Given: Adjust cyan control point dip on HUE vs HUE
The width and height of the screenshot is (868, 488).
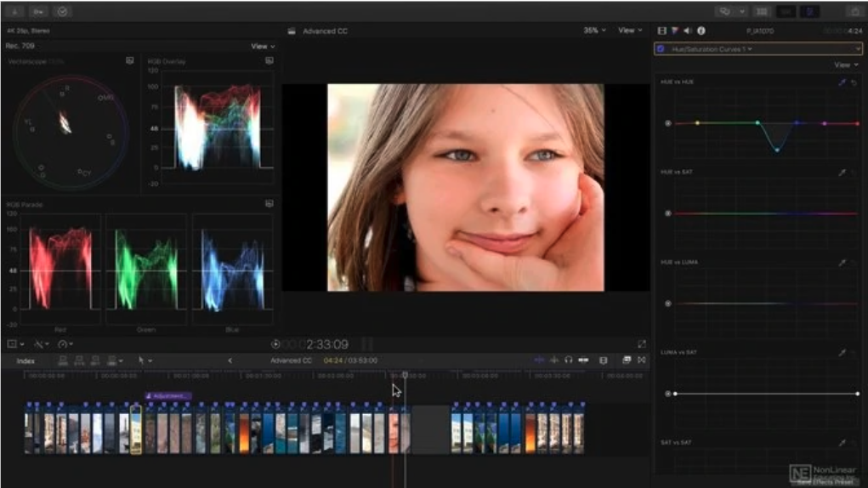Looking at the screenshot, I should point(777,150).
